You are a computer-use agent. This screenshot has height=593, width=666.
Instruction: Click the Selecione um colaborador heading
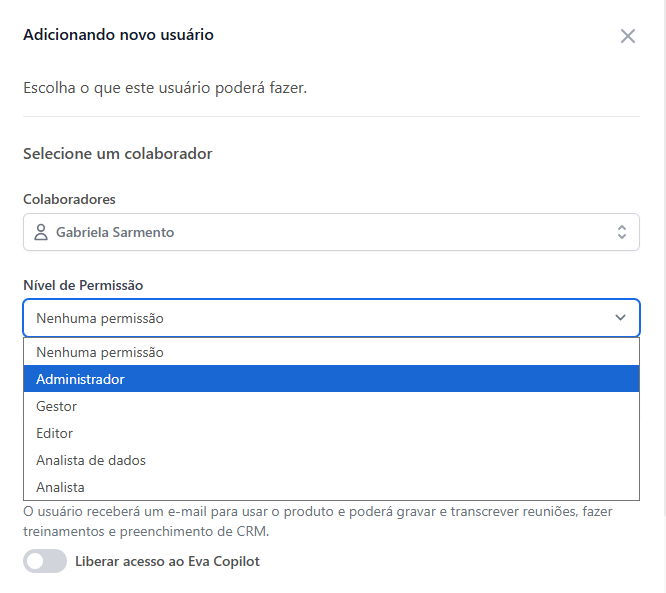(x=117, y=154)
